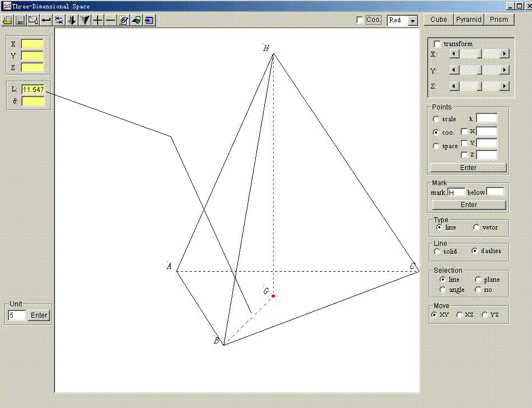Click the rectangle-with-diagonal toolbar icon
This screenshot has width=532, height=408.
33,20
